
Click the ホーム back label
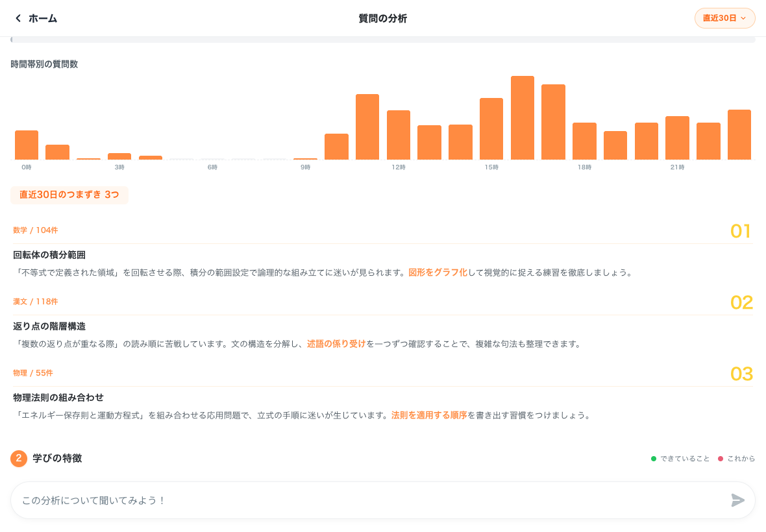pyautogui.click(x=42, y=19)
